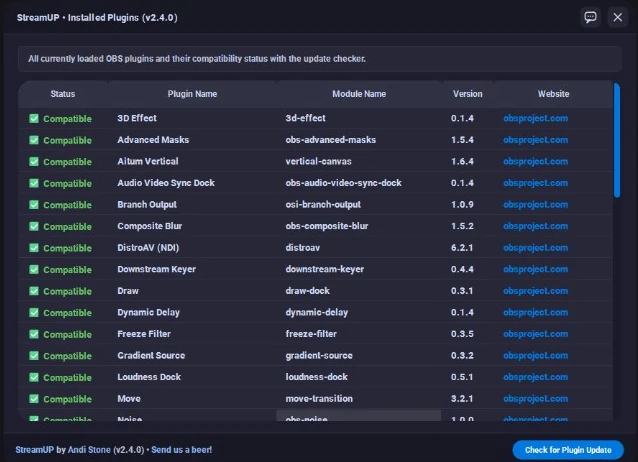Click the blue vertical scrollbar handle
The image size is (638, 462).
pos(617,140)
